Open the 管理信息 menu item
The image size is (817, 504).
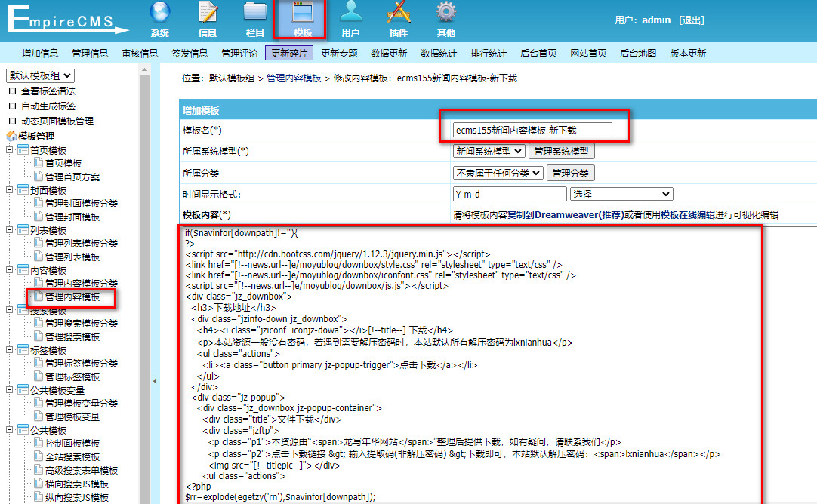[x=90, y=53]
